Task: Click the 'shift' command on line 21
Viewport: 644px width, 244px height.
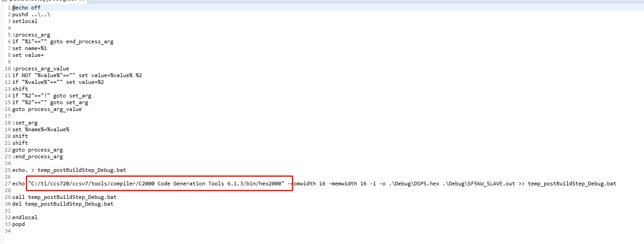Action: (20, 143)
